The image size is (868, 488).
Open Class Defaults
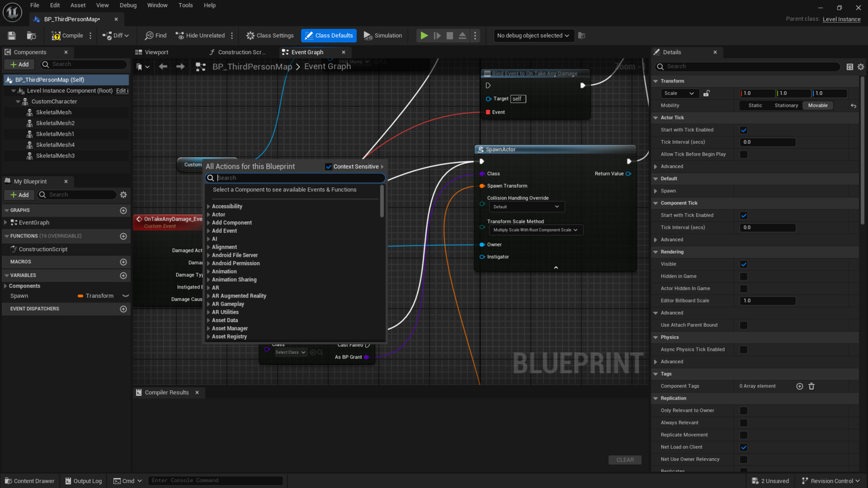coord(329,36)
